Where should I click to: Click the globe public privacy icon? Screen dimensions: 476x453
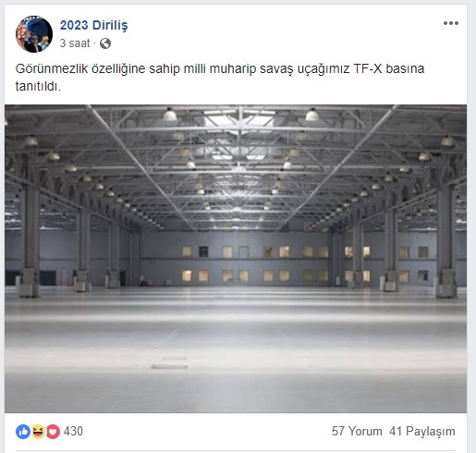105,43
